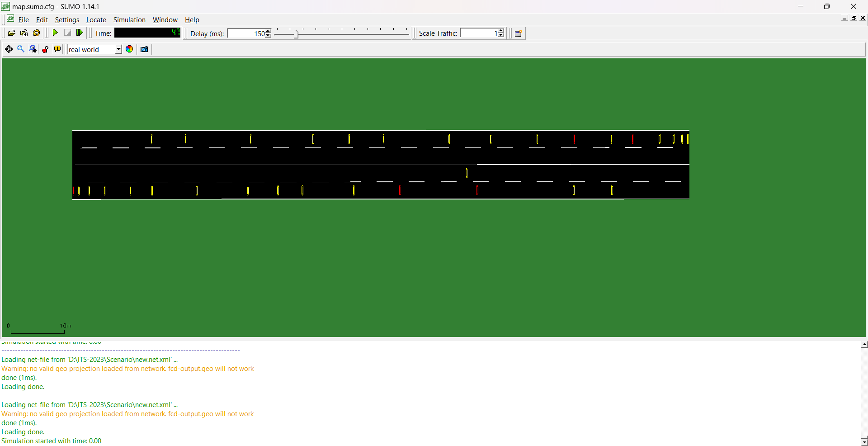The height and width of the screenshot is (446, 868).
Task: Decrease the delay with the down arrow
Action: [x=269, y=36]
